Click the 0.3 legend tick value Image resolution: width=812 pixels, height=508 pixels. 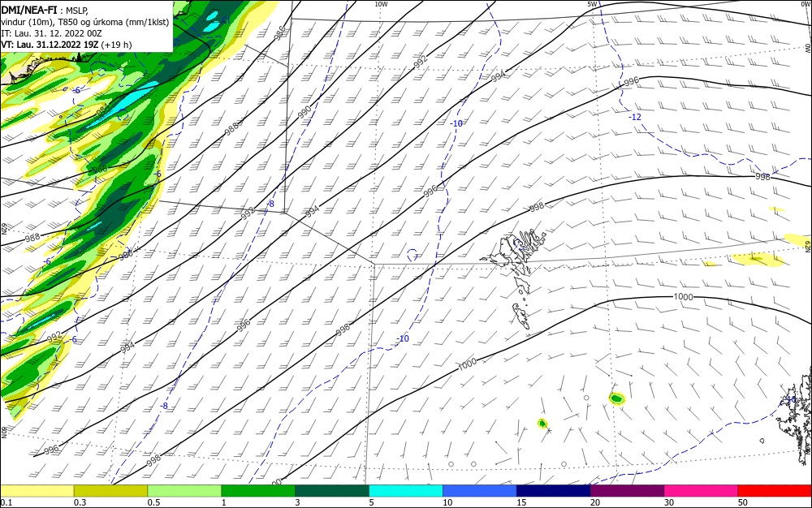click(x=80, y=502)
